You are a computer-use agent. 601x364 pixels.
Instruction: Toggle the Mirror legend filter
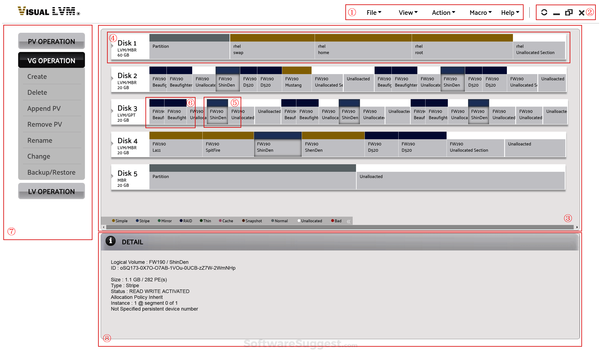[x=159, y=220]
